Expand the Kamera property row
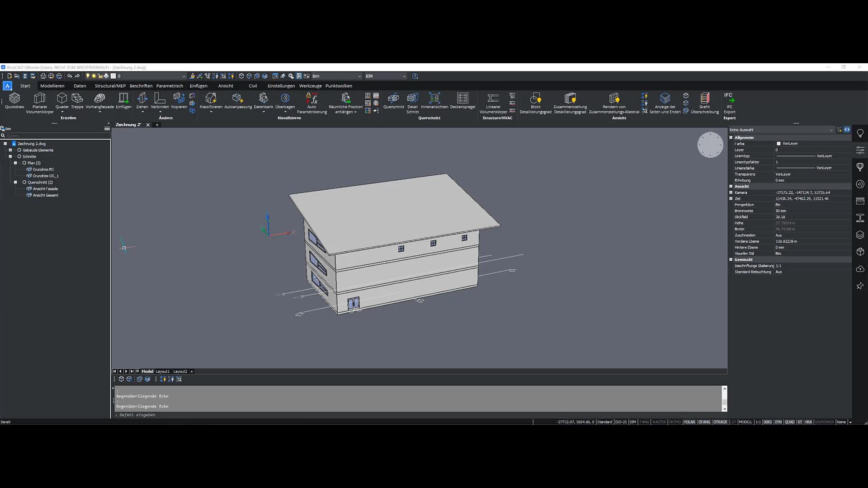Viewport: 868px width, 488px height. tap(731, 192)
